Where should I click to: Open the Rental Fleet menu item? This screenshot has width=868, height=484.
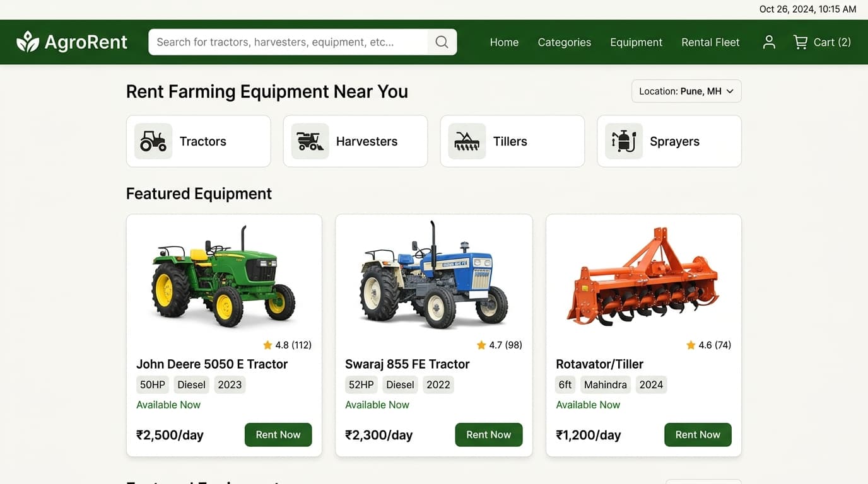(710, 42)
